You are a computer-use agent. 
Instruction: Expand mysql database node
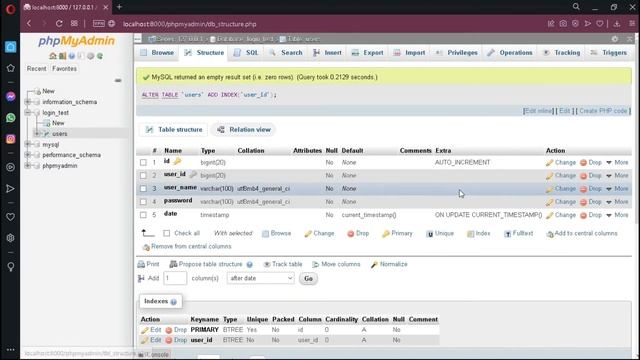click(x=27, y=144)
